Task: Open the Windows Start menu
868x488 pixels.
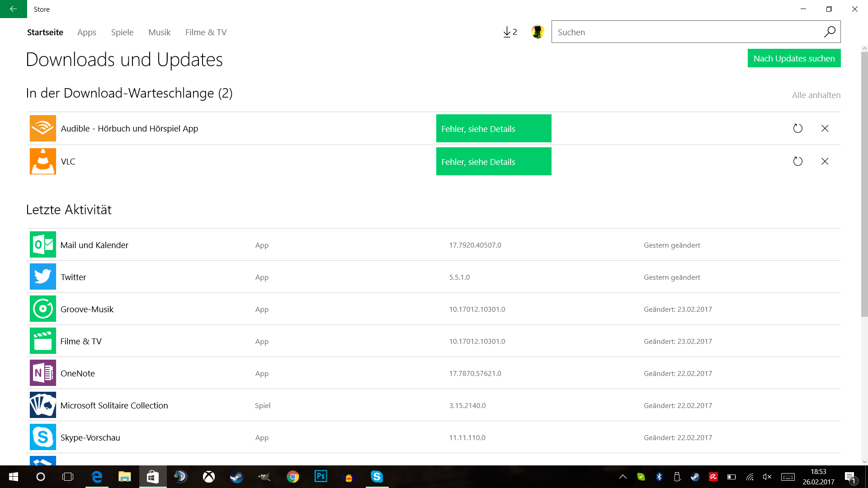Action: [x=14, y=477]
